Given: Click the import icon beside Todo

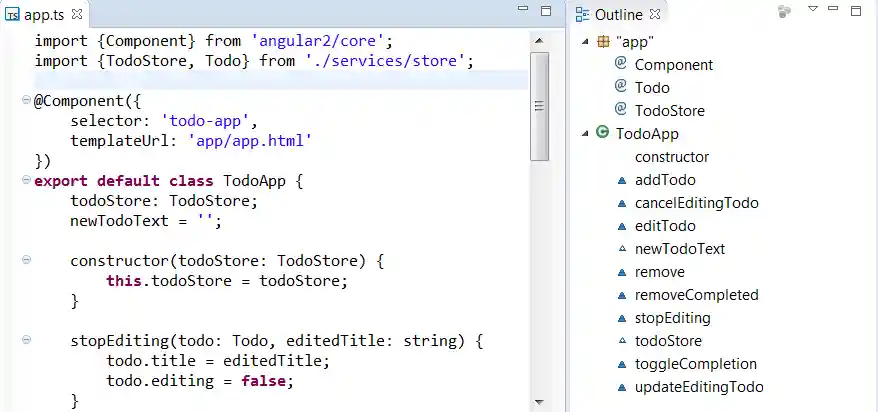Looking at the screenshot, I should (620, 86).
